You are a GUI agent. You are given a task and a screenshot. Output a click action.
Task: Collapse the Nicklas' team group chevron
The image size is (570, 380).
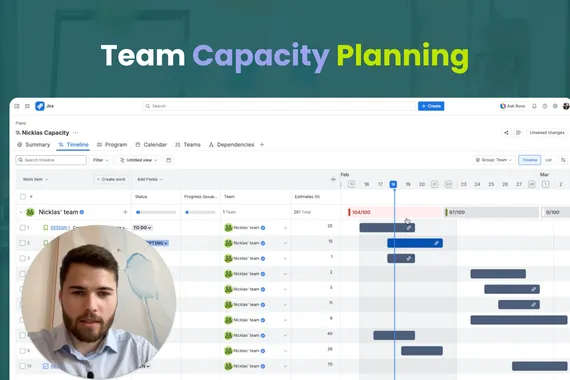click(21, 212)
